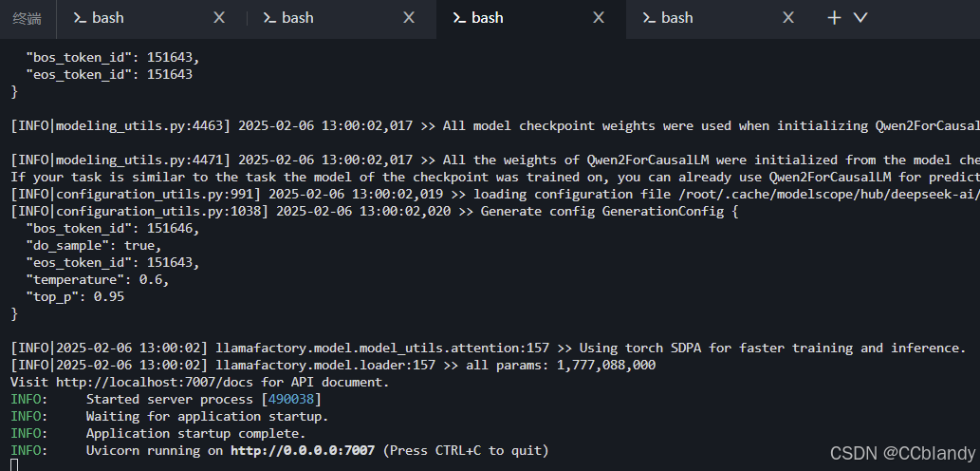Open a new terminal with plus icon
This screenshot has height=471, width=980.
[x=834, y=18]
